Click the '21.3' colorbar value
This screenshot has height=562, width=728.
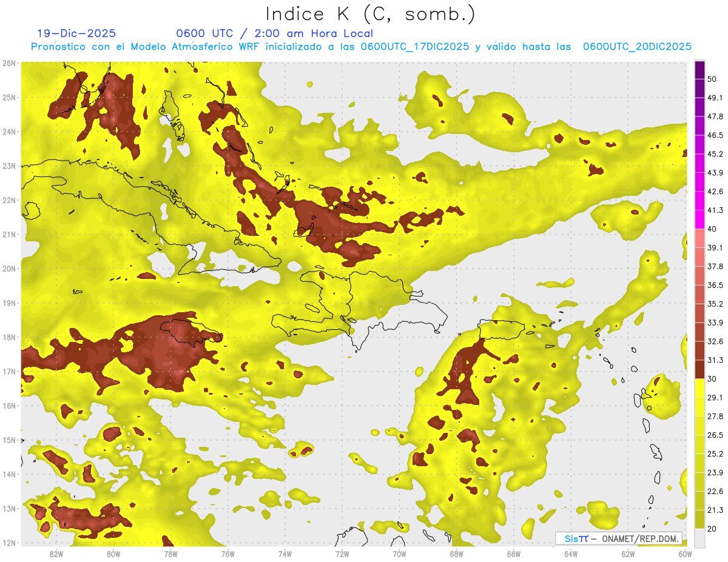(x=715, y=510)
